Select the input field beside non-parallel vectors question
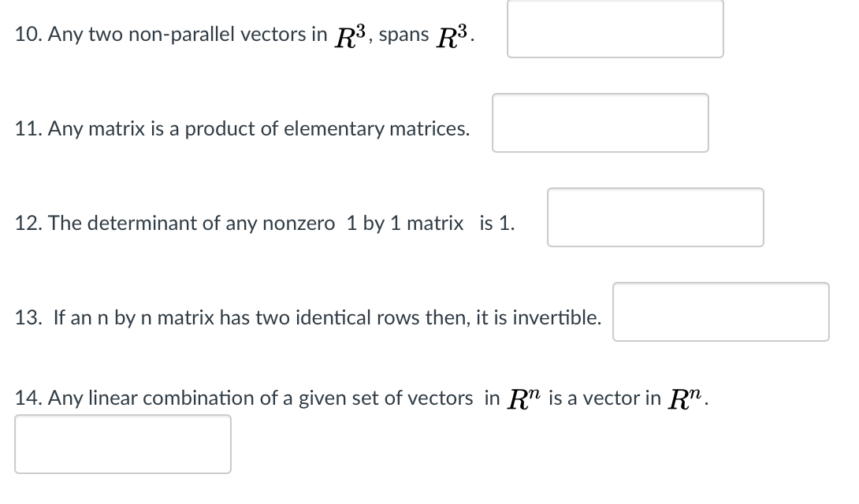Screen dimensions: 859x504 (615, 29)
